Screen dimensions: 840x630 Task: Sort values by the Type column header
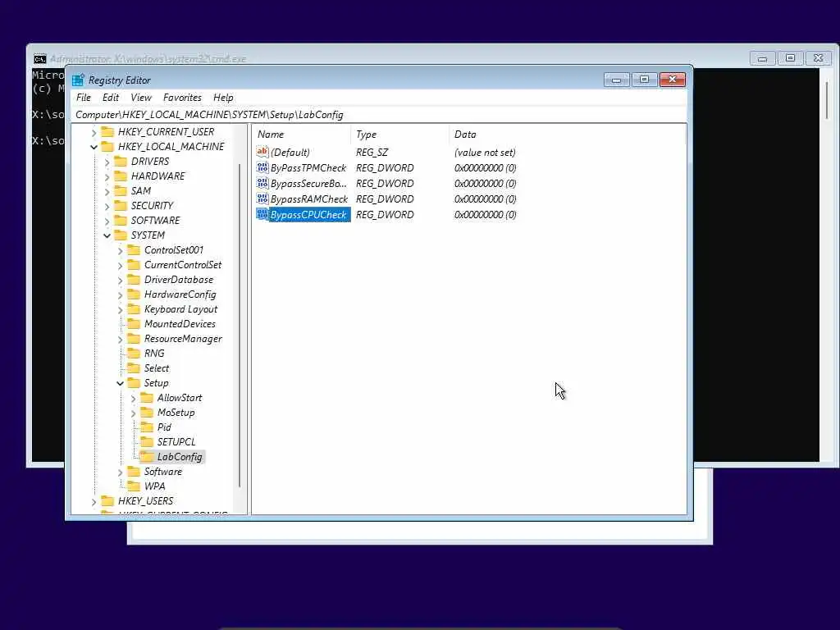400,135
